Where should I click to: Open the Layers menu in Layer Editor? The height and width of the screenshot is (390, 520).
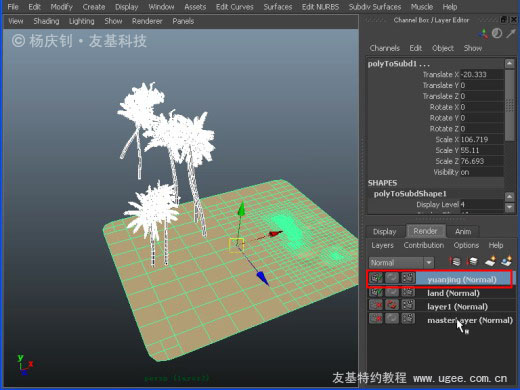tap(382, 245)
